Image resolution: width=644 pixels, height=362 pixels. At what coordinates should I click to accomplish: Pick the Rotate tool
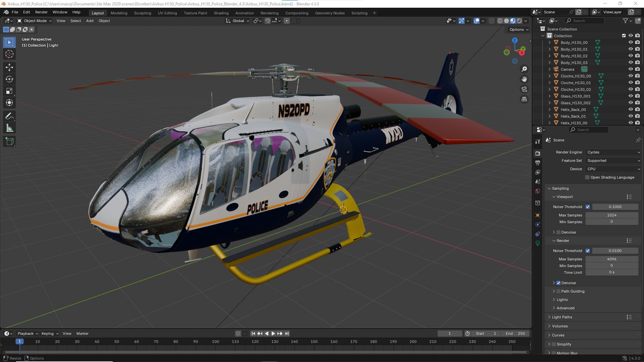9,79
